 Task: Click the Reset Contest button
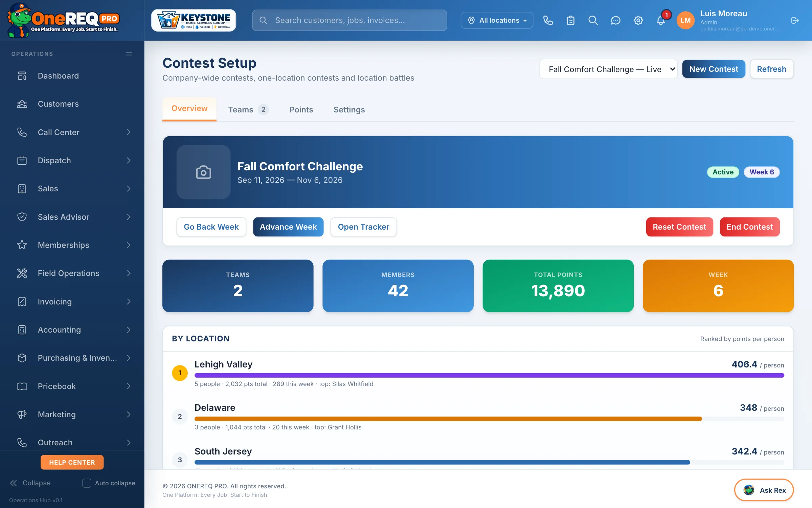click(679, 227)
